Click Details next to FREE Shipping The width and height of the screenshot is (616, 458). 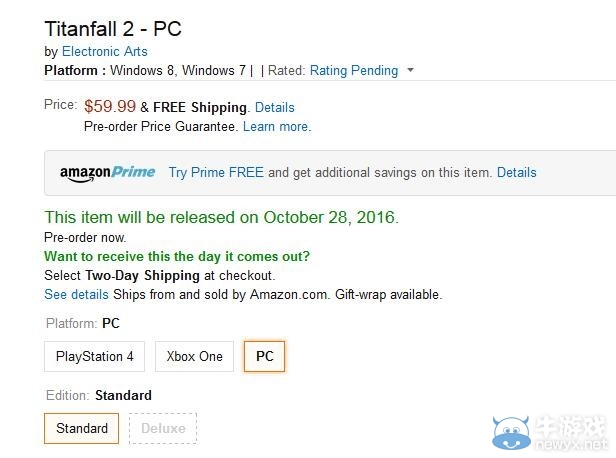coord(275,108)
